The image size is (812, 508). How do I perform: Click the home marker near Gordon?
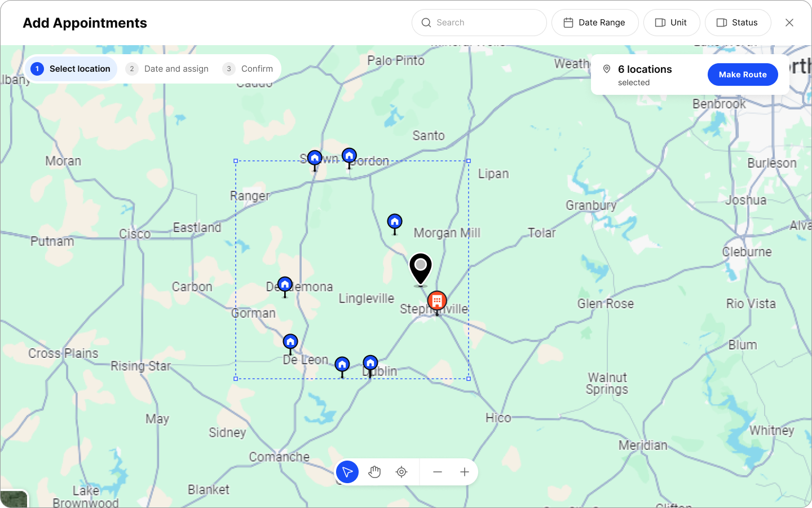[350, 156]
